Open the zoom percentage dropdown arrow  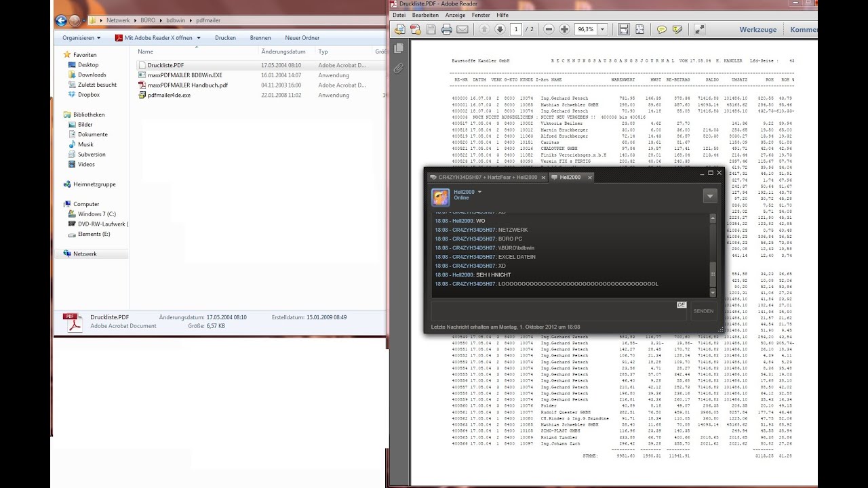pyautogui.click(x=603, y=29)
